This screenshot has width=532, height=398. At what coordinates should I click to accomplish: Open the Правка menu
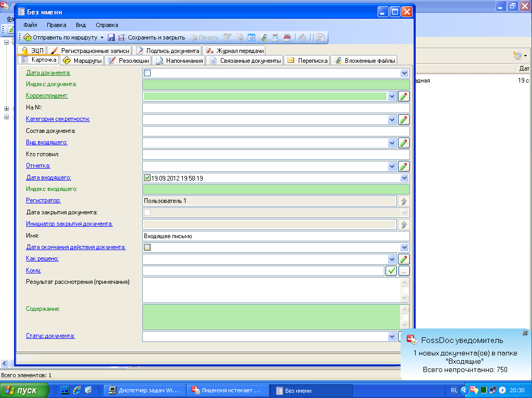(x=56, y=25)
